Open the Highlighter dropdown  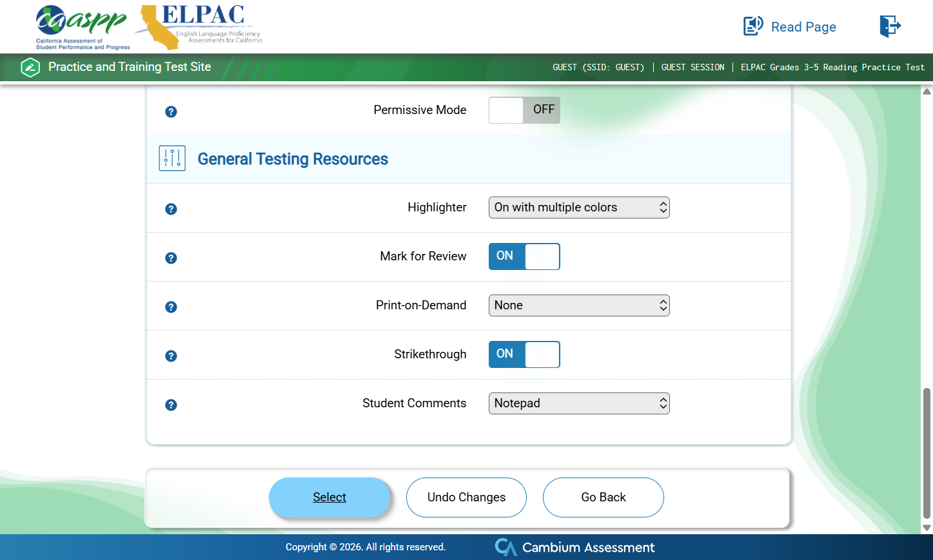(579, 208)
